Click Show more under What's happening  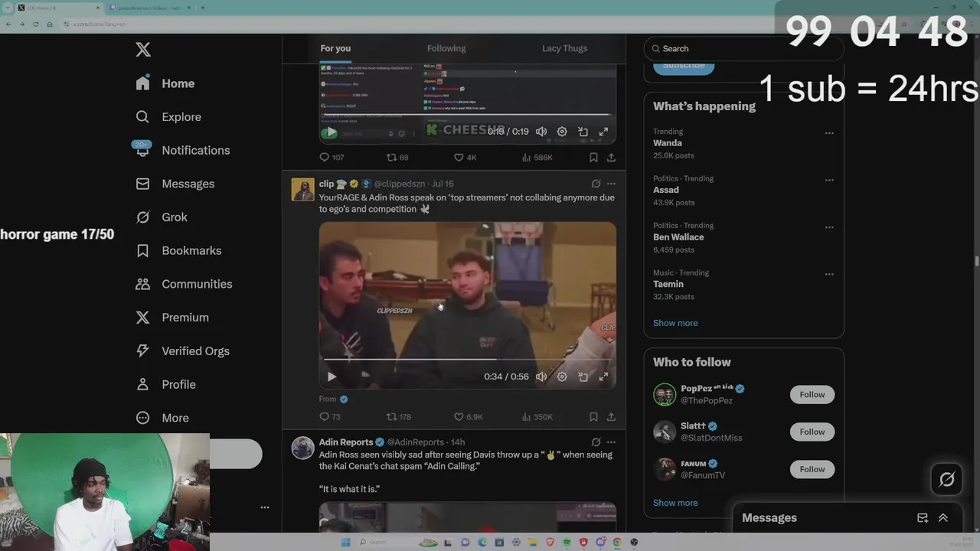click(x=675, y=323)
